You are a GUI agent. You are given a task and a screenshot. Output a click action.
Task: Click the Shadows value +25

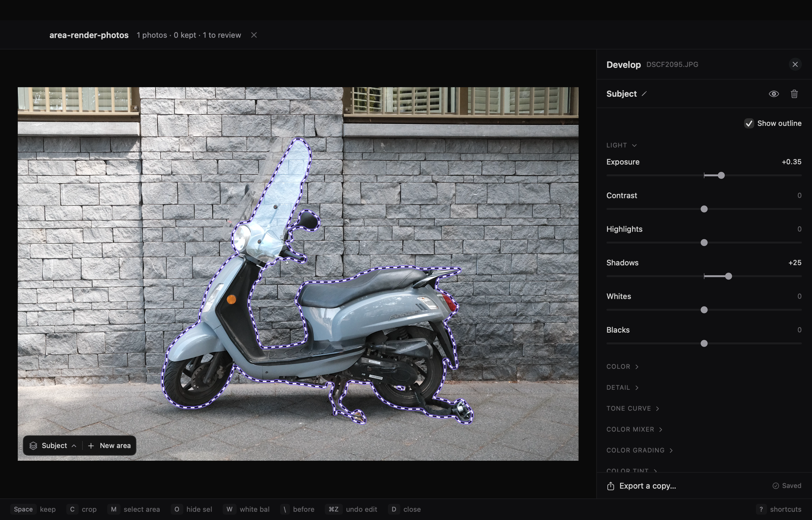click(x=794, y=263)
